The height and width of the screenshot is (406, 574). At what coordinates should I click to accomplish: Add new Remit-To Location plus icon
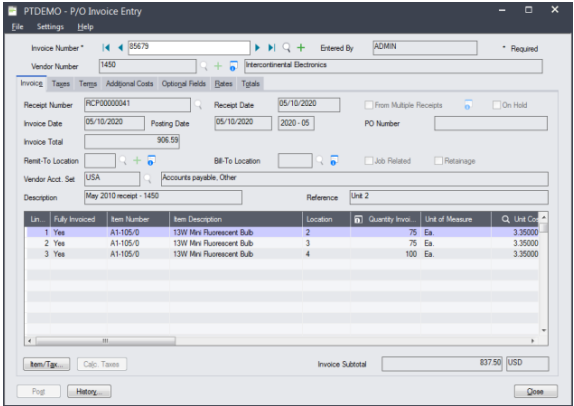click(137, 160)
